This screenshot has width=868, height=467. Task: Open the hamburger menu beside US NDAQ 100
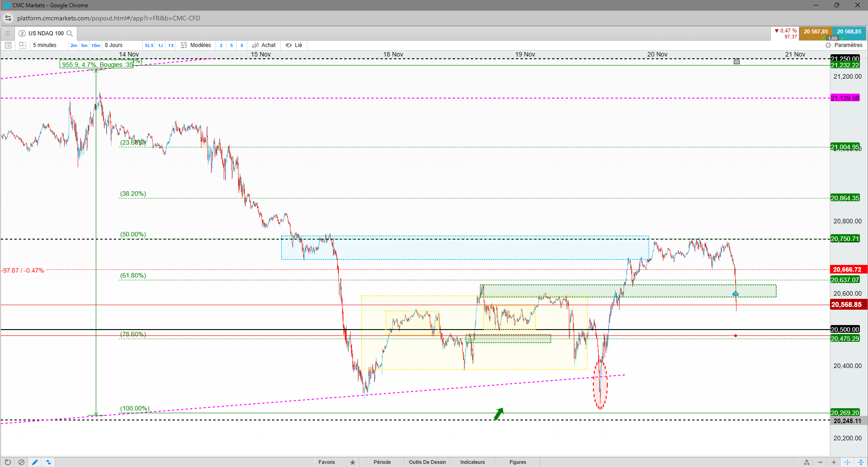pos(7,33)
